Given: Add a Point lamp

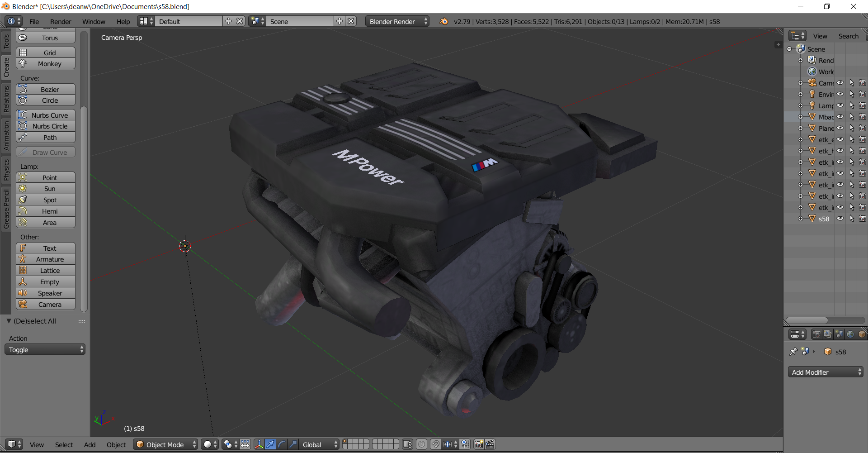Looking at the screenshot, I should pyautogui.click(x=46, y=178).
